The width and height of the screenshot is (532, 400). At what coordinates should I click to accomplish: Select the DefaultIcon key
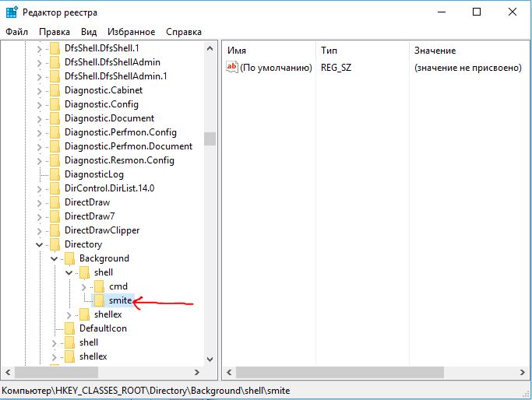(x=103, y=328)
